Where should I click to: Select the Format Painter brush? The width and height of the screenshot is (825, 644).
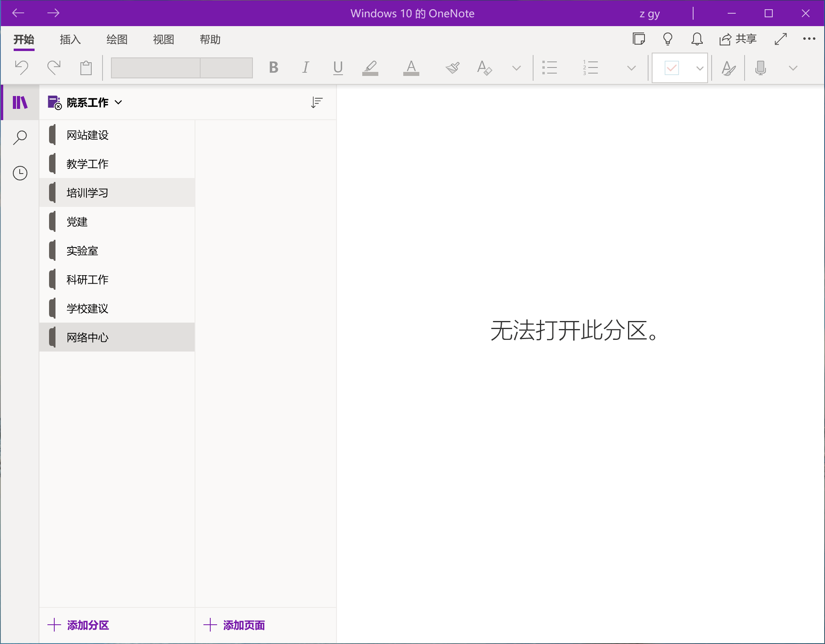click(x=453, y=67)
